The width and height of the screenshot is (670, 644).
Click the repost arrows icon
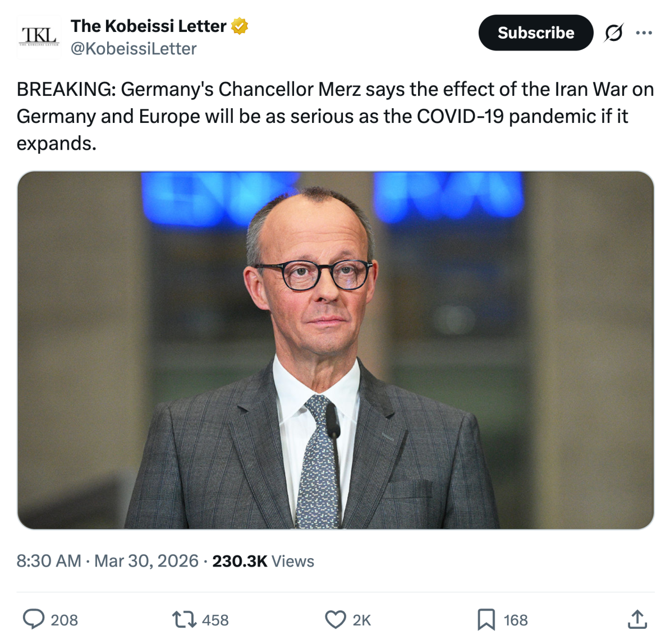pos(183,619)
